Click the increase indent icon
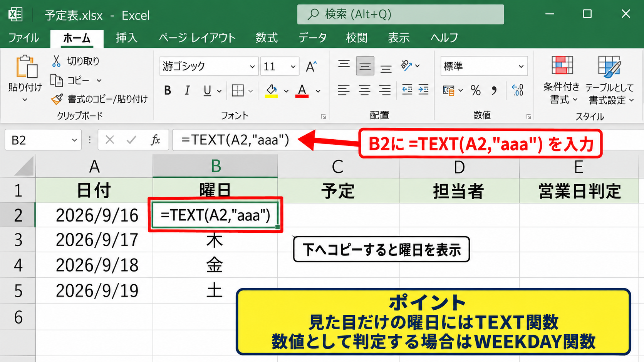The width and height of the screenshot is (644, 362). (423, 90)
